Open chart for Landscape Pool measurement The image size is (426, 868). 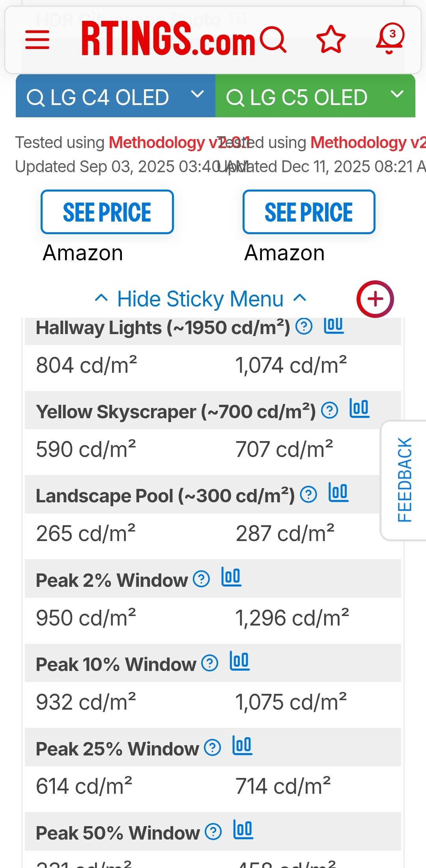(x=338, y=493)
